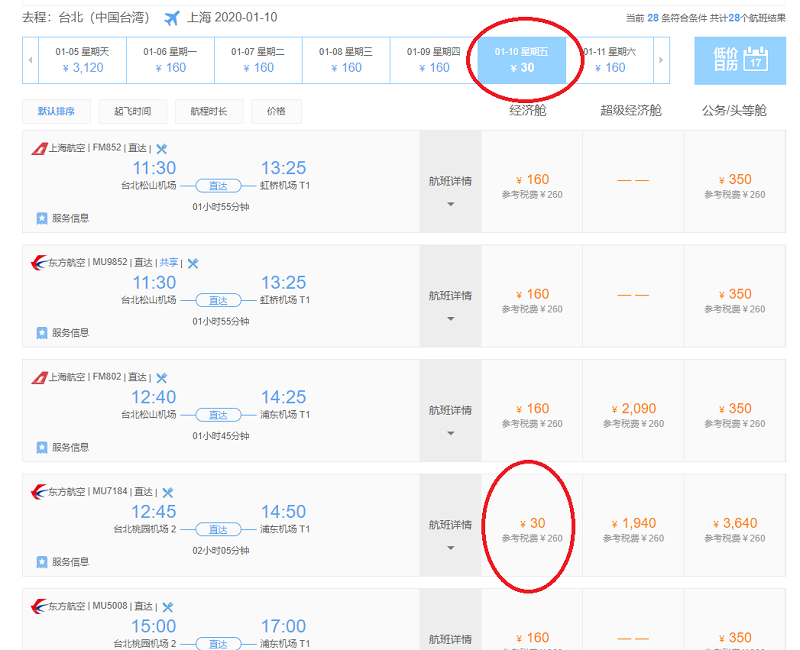Viewport: 800px width, 650px height.
Task: Select premium economy fare ¥2,090 for FM802
Action: click(x=633, y=411)
